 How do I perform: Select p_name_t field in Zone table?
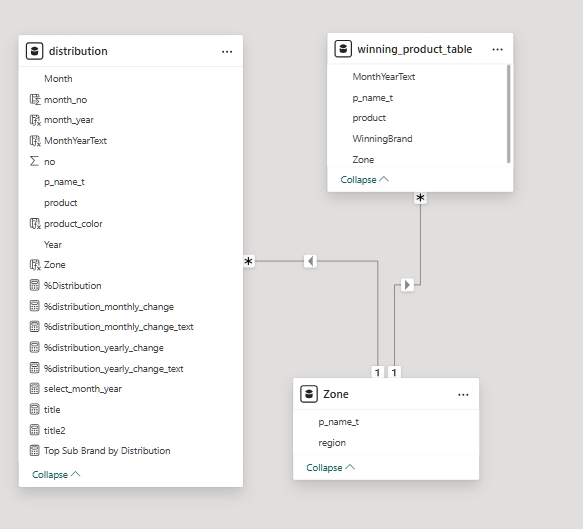point(338,422)
